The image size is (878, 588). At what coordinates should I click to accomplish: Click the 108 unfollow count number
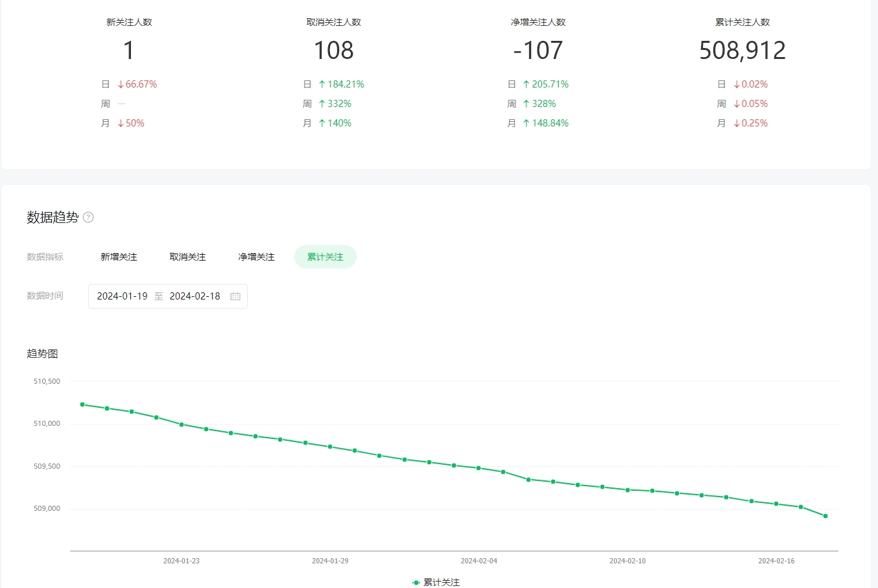pyautogui.click(x=333, y=51)
